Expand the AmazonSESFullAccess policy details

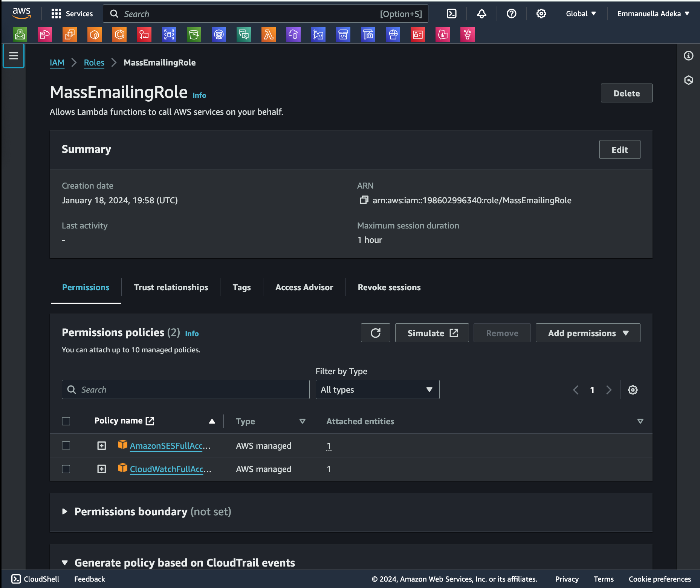[102, 445]
